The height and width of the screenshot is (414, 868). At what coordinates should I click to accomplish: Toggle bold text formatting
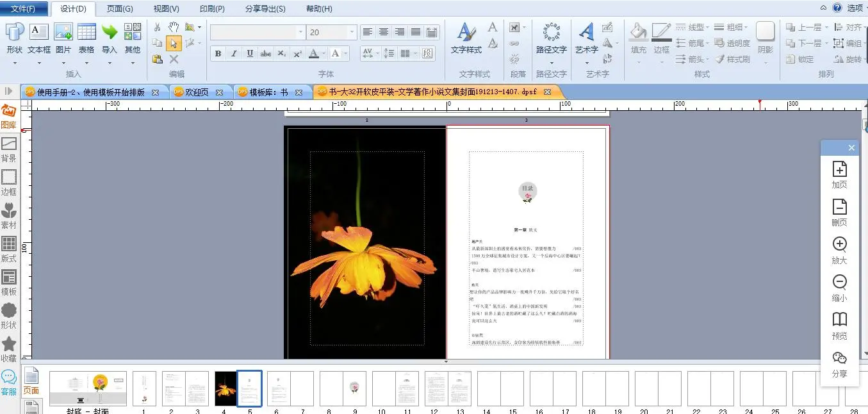(218, 54)
